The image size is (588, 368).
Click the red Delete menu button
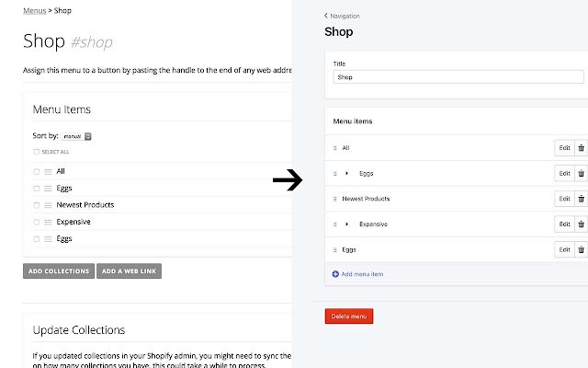point(349,316)
